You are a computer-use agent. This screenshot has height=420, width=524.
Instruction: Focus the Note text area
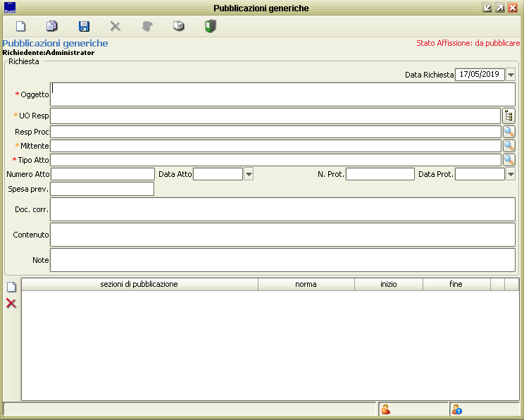(x=282, y=260)
